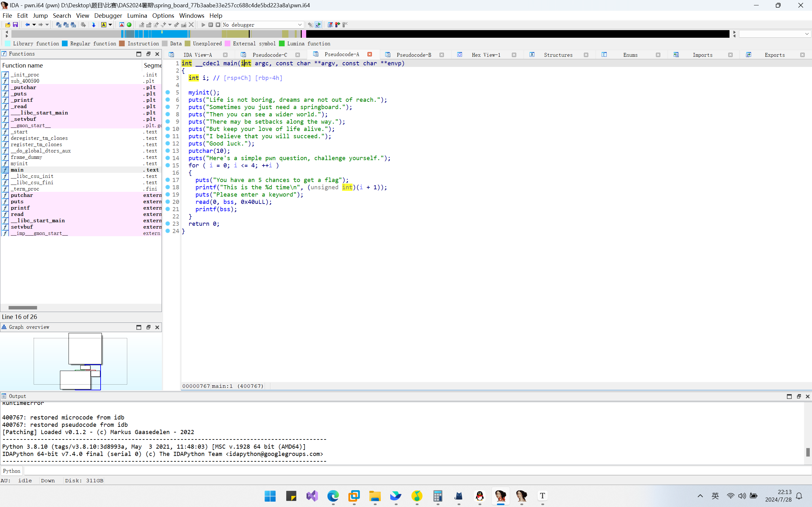Open the Jump menu
812x507 pixels.
tap(40, 16)
